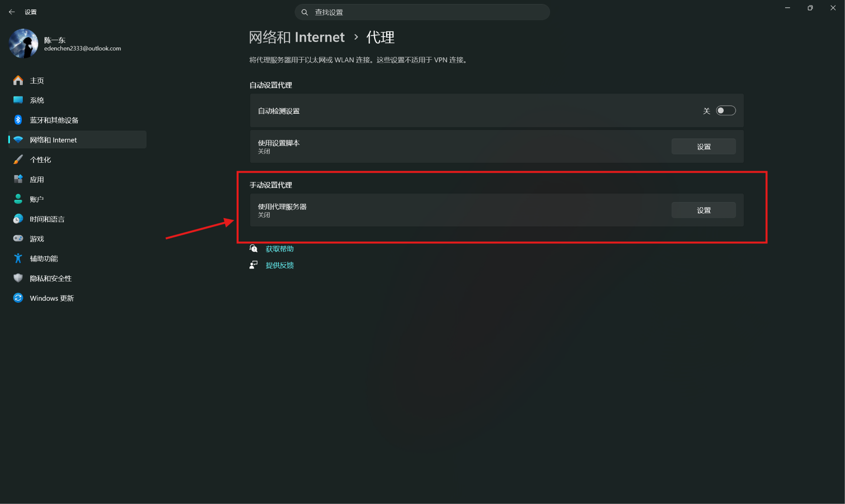The width and height of the screenshot is (845, 504).
Task: Click the Windows 更新 refresh icon
Action: point(18,298)
